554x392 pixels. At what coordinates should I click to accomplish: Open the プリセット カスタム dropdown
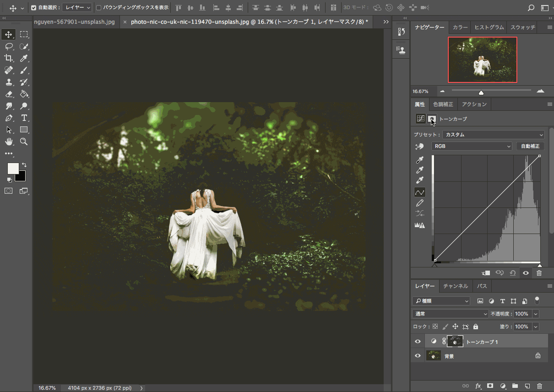pyautogui.click(x=494, y=135)
